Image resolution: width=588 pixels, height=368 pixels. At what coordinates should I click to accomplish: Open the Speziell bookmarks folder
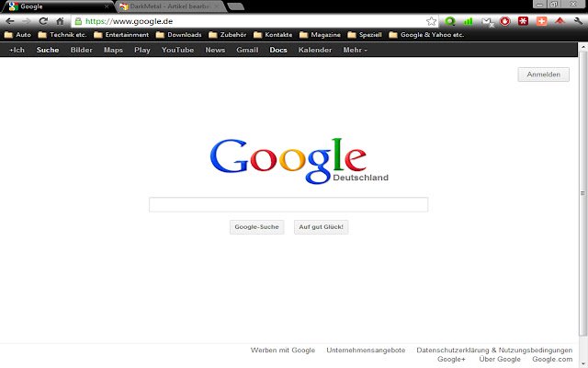[365, 35]
